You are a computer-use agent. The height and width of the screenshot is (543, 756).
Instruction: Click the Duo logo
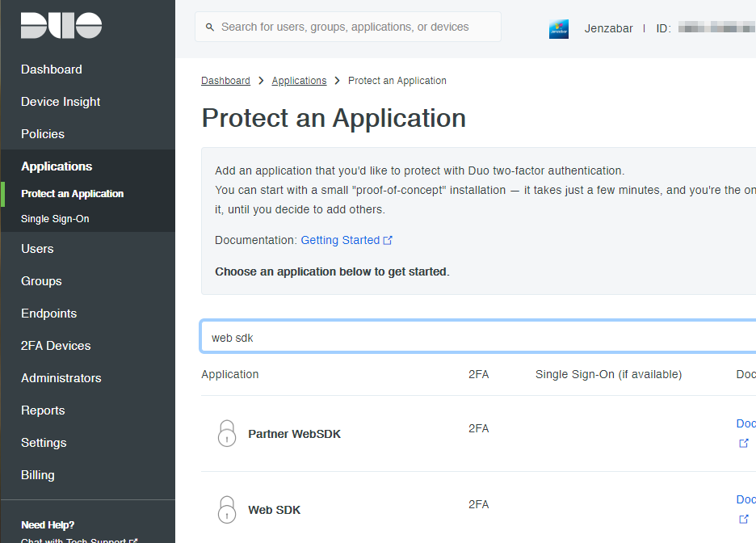coord(61,26)
